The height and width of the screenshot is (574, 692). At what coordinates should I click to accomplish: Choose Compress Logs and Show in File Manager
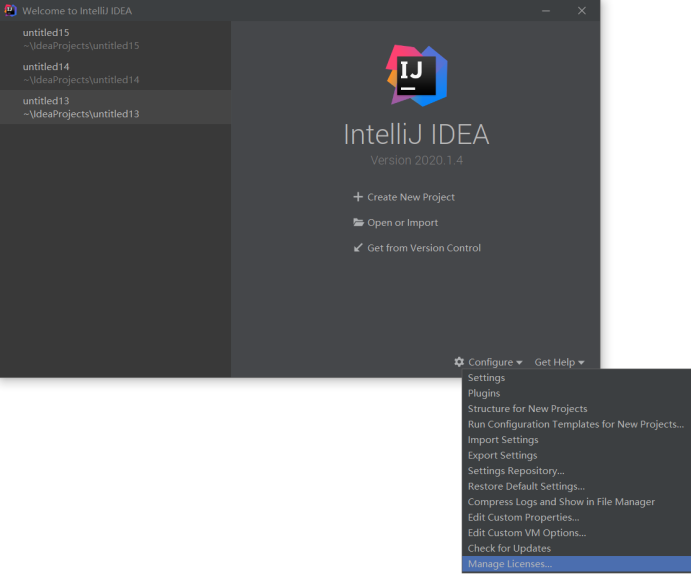pos(576,502)
